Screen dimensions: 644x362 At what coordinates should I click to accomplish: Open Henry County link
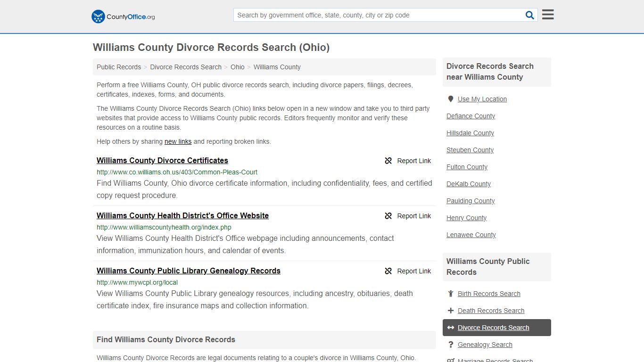click(466, 218)
